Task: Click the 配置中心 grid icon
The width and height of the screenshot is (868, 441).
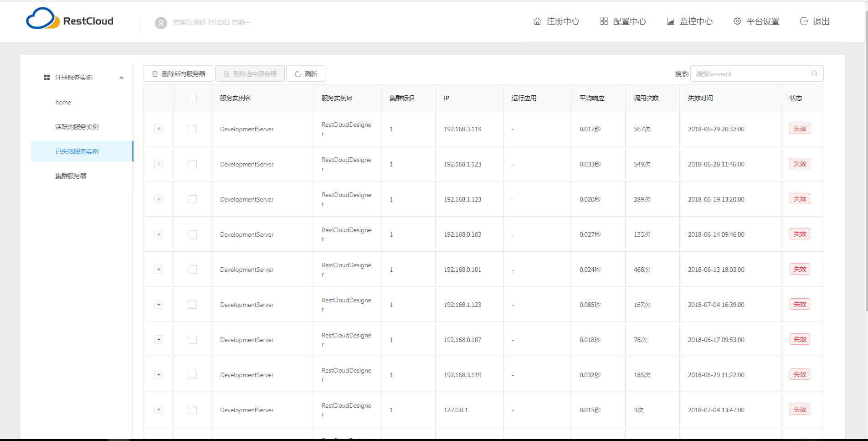Action: 604,21
